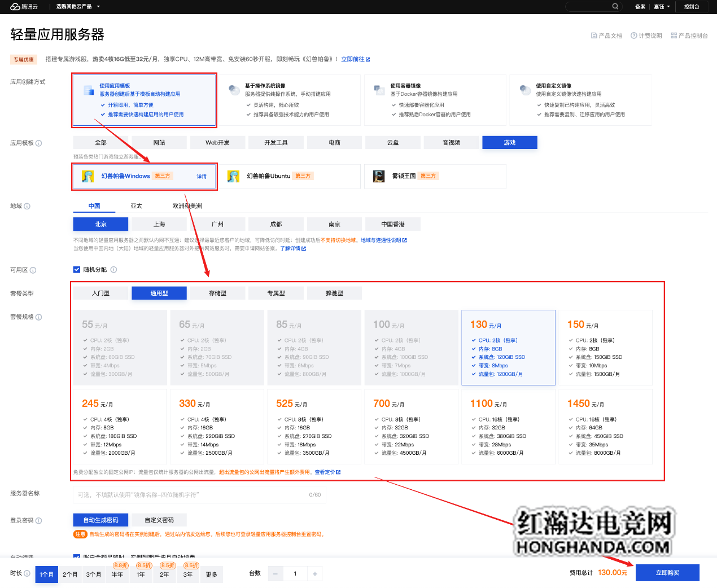
Task: Toggle the 自动续费 checkbox
Action: [x=77, y=557]
